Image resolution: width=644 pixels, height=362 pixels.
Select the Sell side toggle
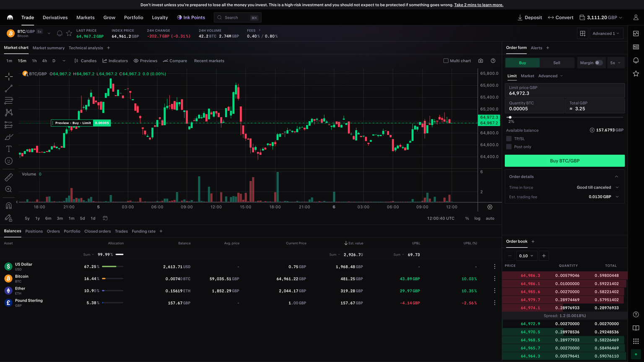tap(557, 63)
